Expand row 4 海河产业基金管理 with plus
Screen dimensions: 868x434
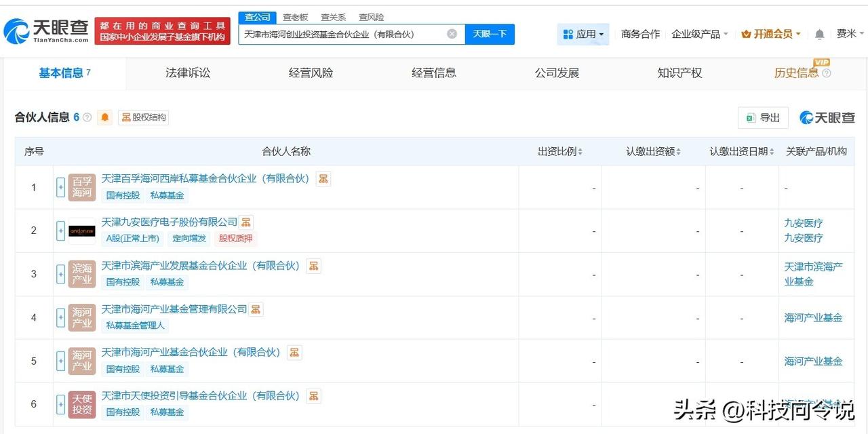point(60,317)
